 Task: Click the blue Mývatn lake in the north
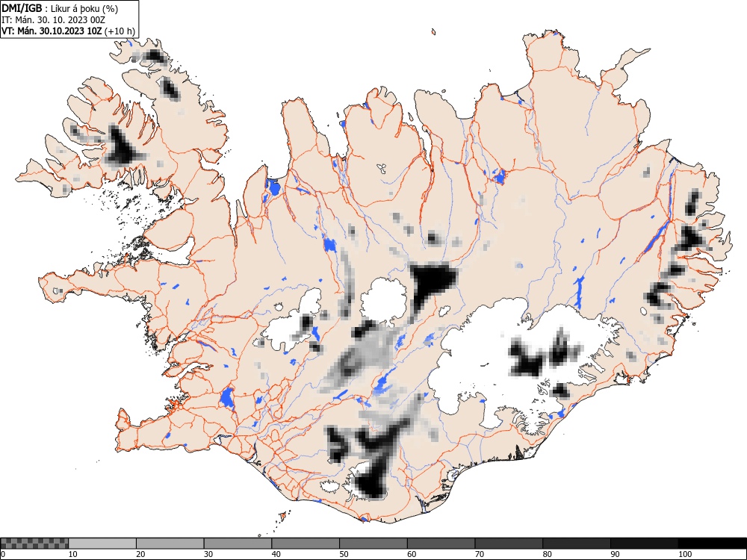[499, 177]
